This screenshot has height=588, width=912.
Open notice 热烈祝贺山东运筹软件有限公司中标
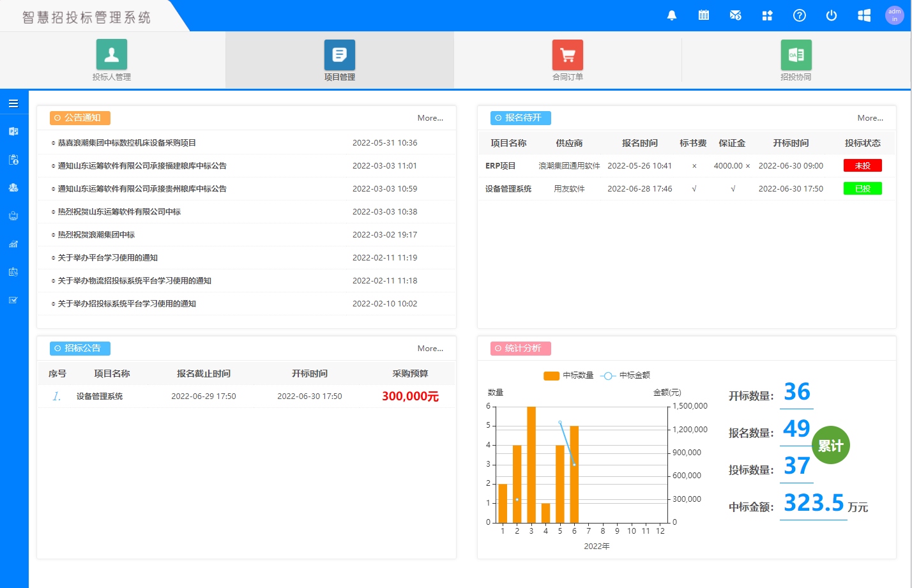point(119,212)
